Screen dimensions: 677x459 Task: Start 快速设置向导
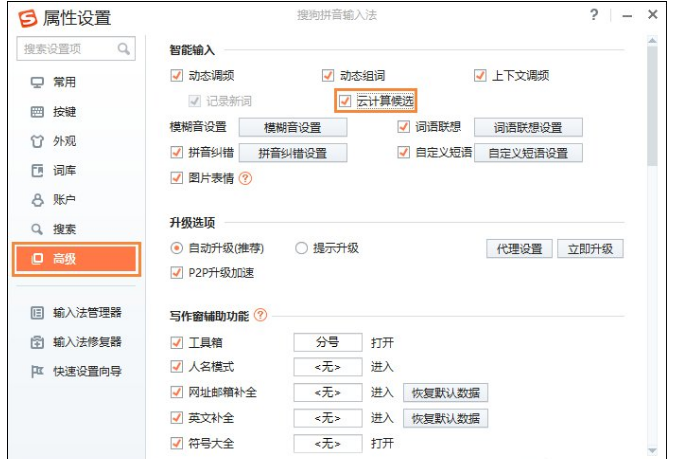tap(87, 371)
